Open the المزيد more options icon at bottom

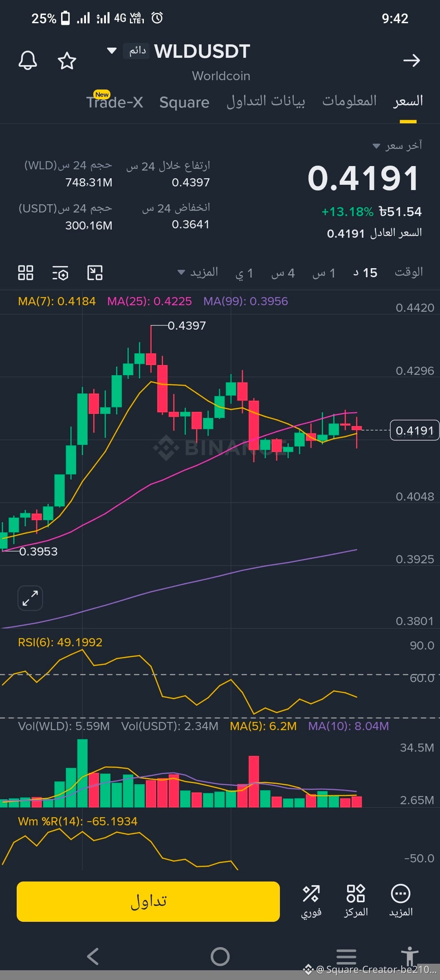tap(401, 901)
